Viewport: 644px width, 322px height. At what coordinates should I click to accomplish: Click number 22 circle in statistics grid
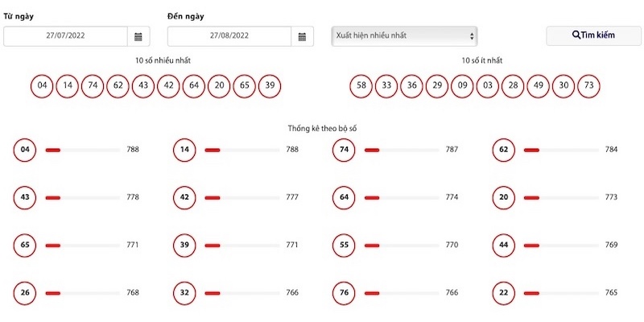[504, 293]
